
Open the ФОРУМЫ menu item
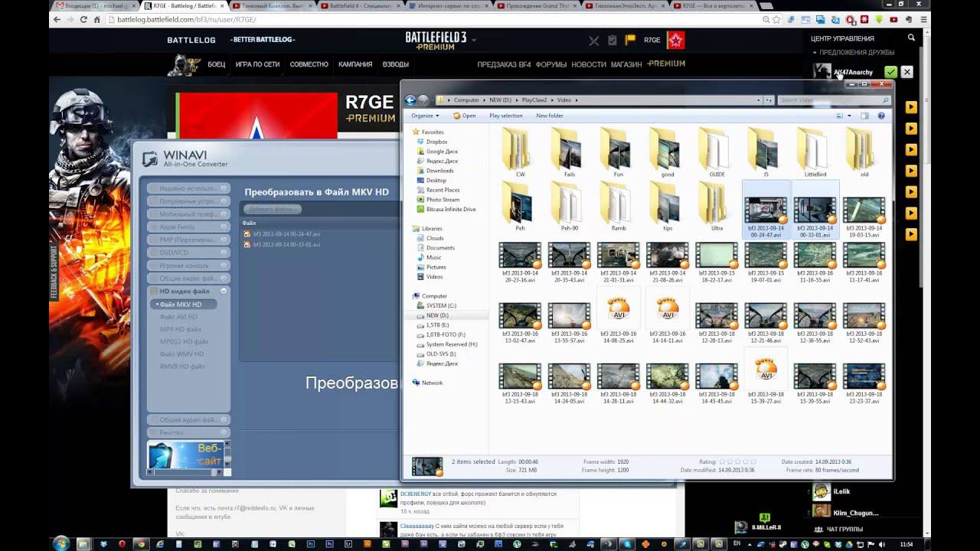coord(551,64)
